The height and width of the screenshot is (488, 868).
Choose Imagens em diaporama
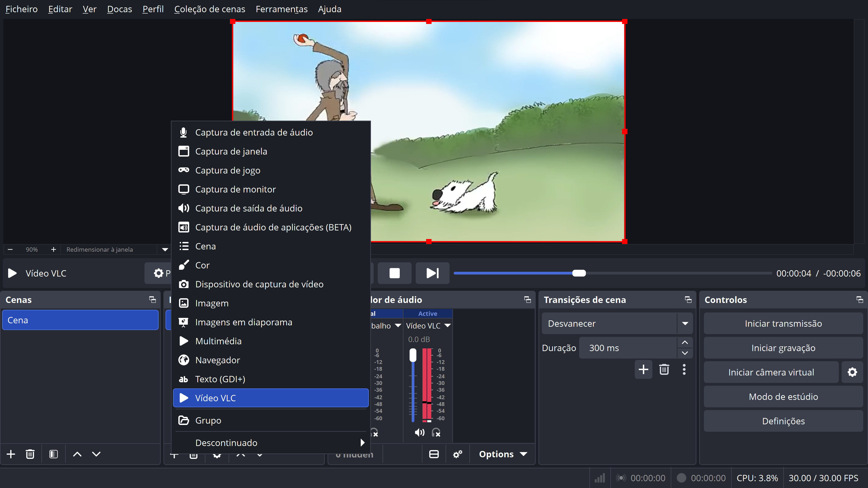tap(271, 322)
